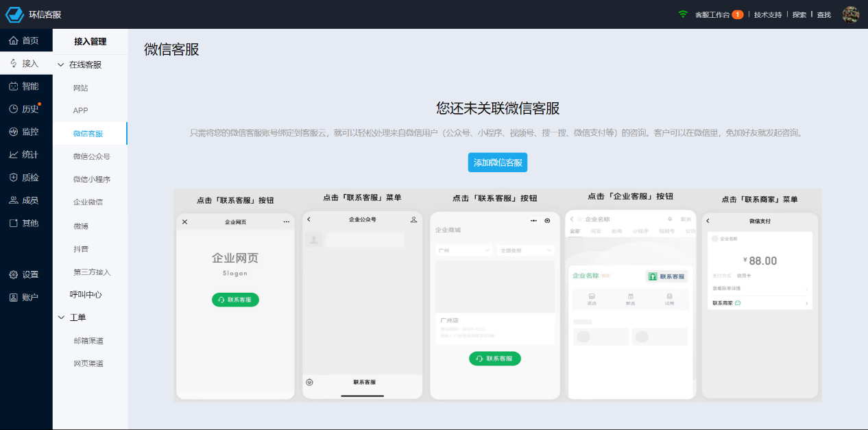868x430 pixels.
Task: Open the 监控 monitoring icon
Action: tap(13, 132)
